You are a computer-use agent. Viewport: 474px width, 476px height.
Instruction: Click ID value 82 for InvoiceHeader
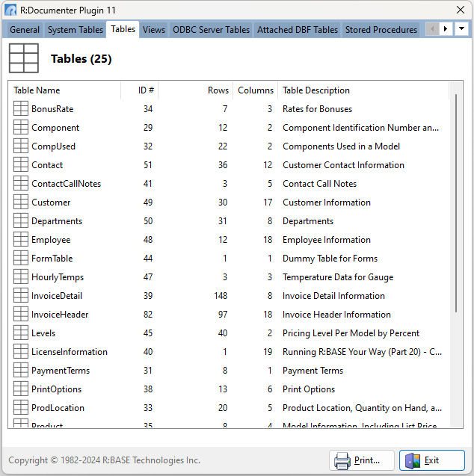tap(148, 315)
